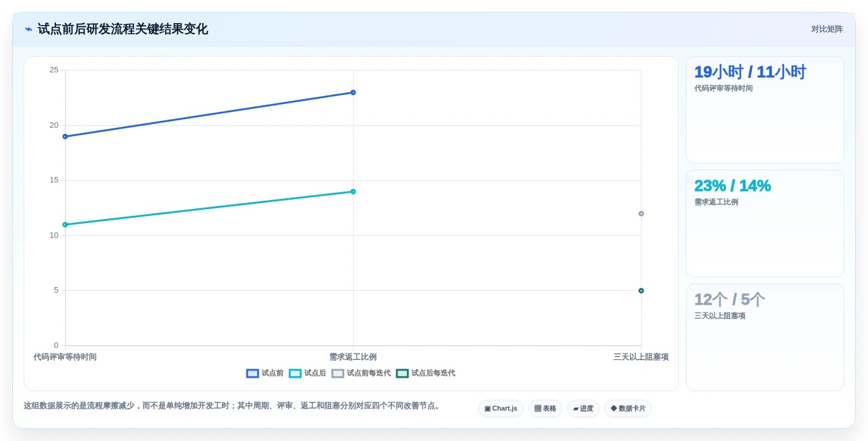The width and height of the screenshot is (868, 441).
Task: Open the 12个 / 5个 stat card
Action: 765,338
